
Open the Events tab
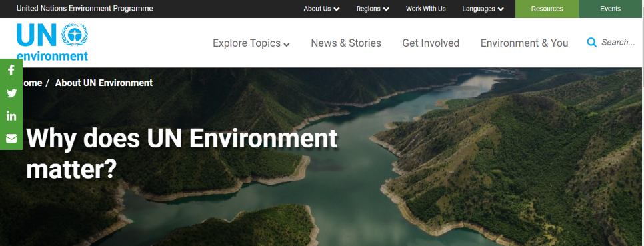point(610,9)
